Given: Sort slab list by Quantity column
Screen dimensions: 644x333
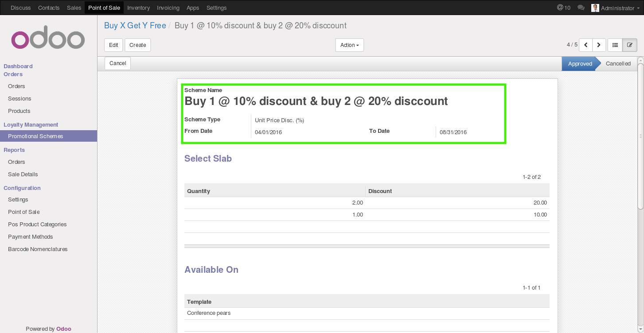Looking at the screenshot, I should click(x=275, y=191).
